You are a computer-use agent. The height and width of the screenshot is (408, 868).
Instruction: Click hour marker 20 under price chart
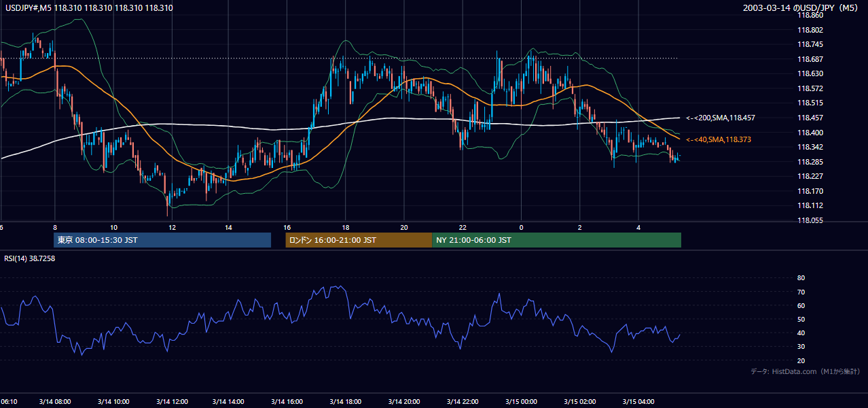point(404,227)
